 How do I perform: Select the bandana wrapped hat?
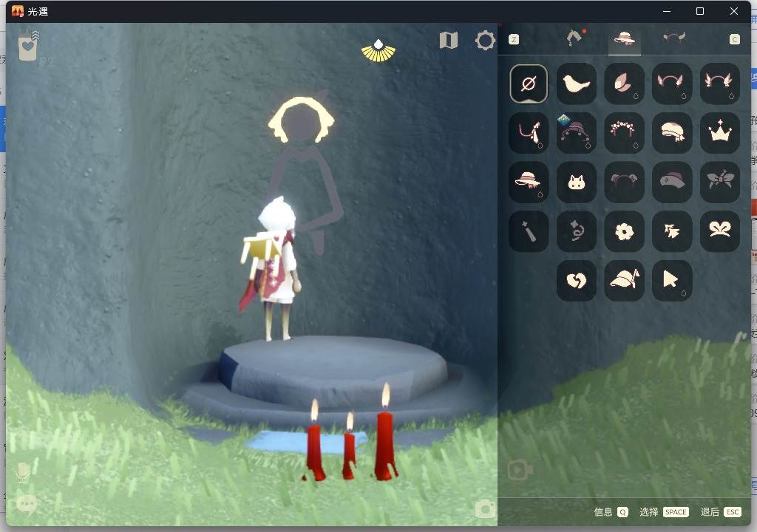click(x=671, y=132)
